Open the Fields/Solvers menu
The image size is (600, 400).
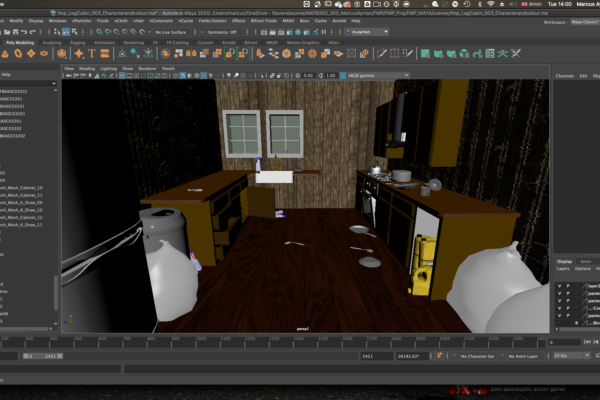pos(212,21)
